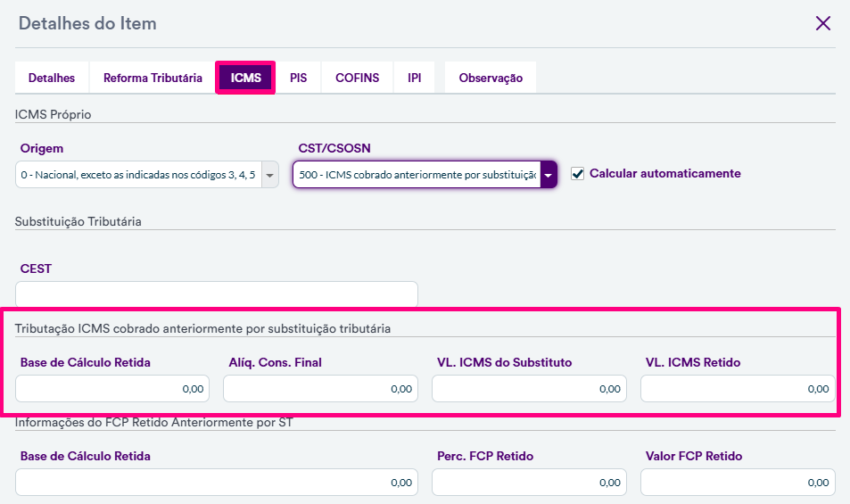This screenshot has width=850, height=504.
Task: Select the VL. ICMS Retido field
Action: pos(738,389)
